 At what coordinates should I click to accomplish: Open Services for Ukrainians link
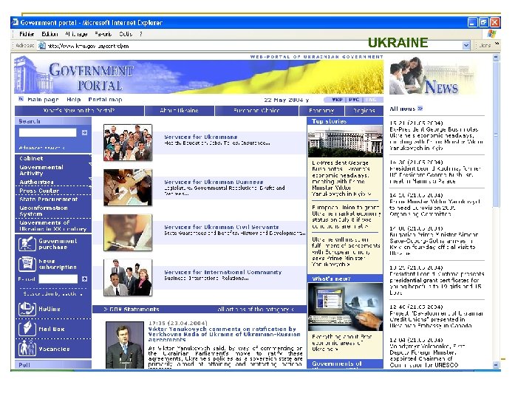tap(200, 137)
